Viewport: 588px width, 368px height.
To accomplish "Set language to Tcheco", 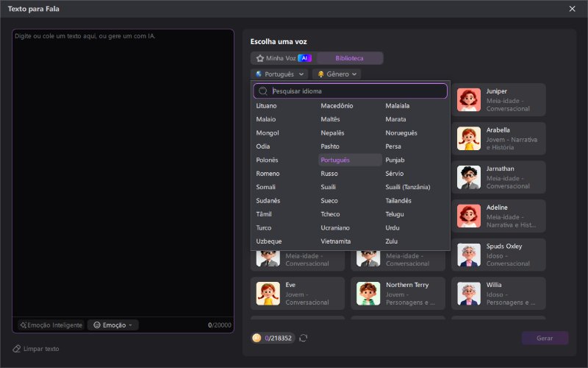I will coord(330,214).
